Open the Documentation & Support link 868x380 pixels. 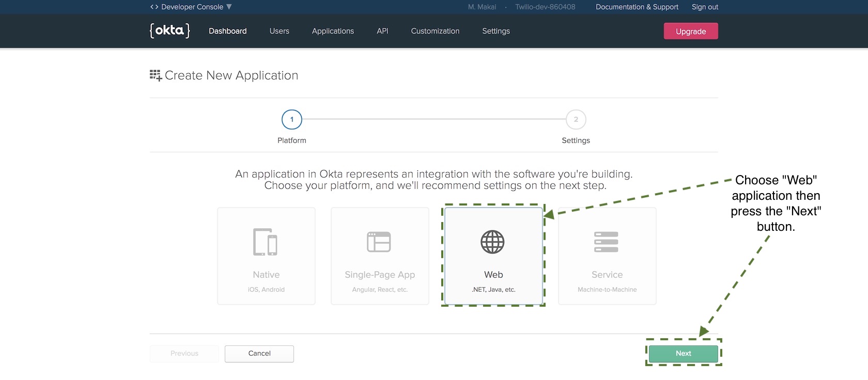[637, 7]
